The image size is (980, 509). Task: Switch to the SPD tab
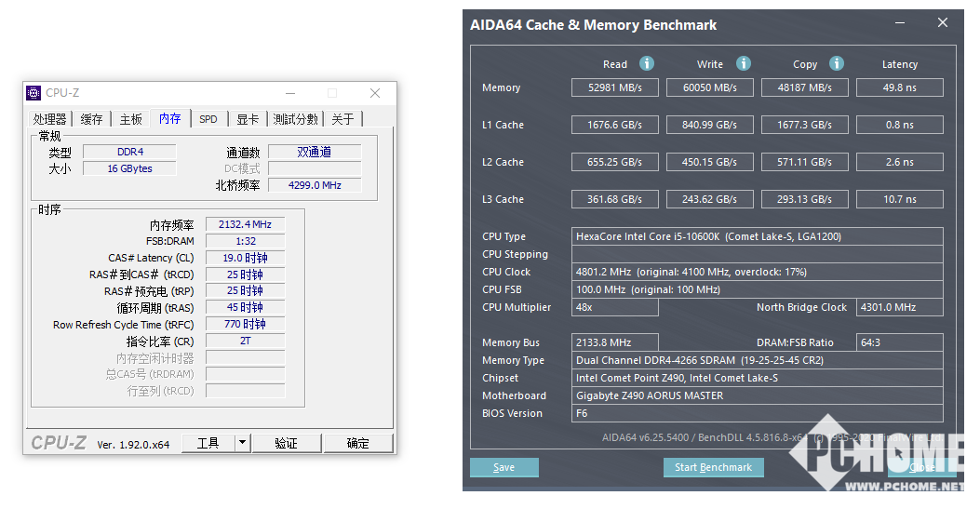click(208, 119)
